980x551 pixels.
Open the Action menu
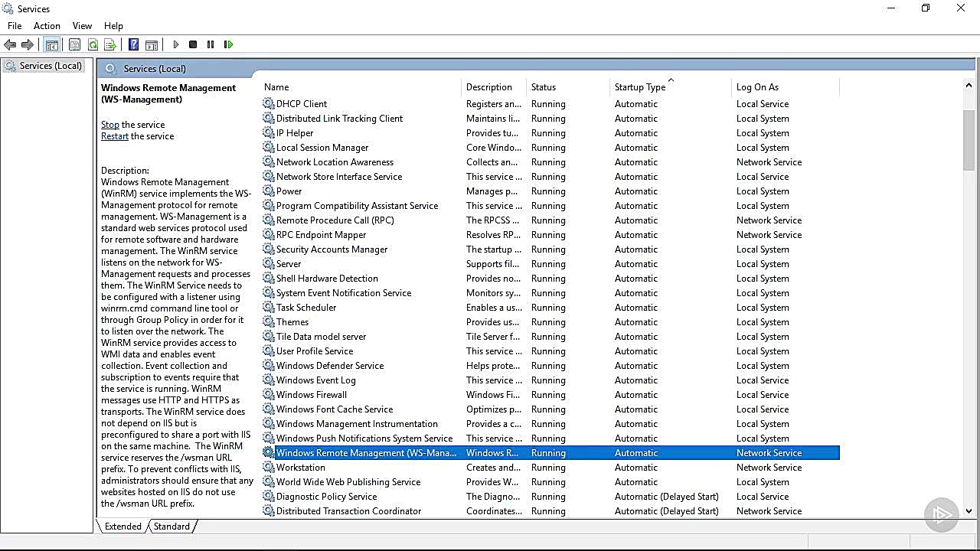[47, 25]
